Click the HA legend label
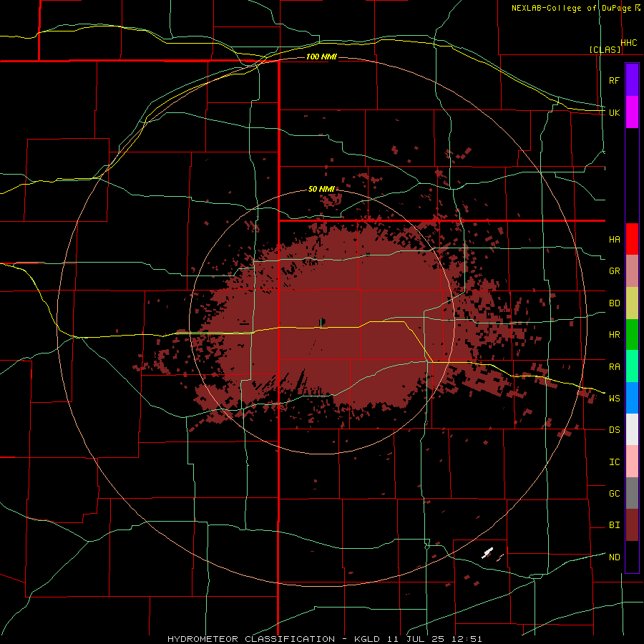The height and width of the screenshot is (644, 644). tap(614, 239)
